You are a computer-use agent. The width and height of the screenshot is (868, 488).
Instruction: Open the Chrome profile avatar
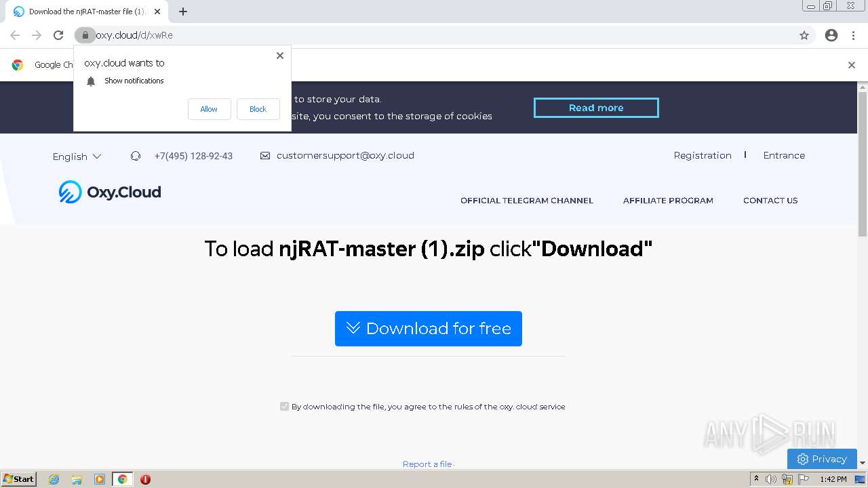[x=831, y=35]
